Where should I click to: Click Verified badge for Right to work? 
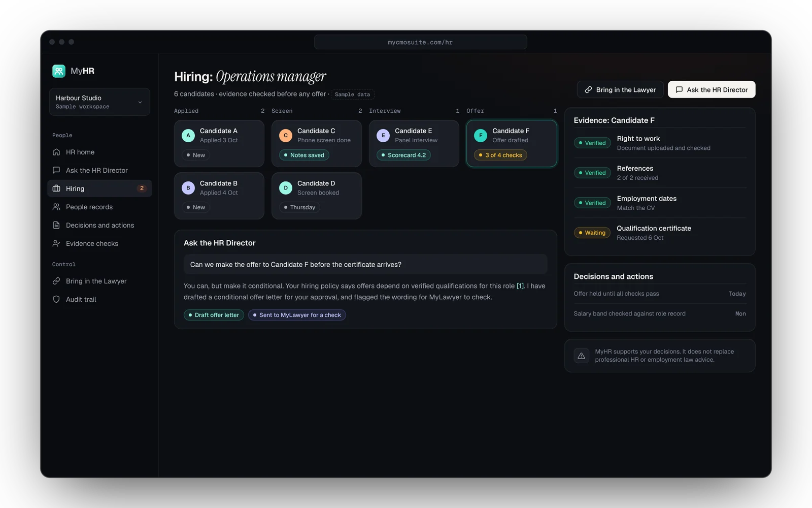pyautogui.click(x=592, y=143)
